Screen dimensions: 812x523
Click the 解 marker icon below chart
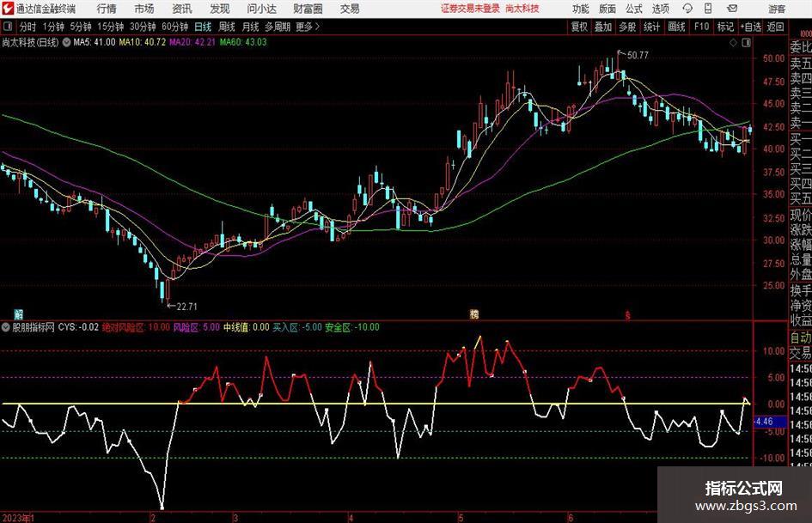(x=18, y=314)
